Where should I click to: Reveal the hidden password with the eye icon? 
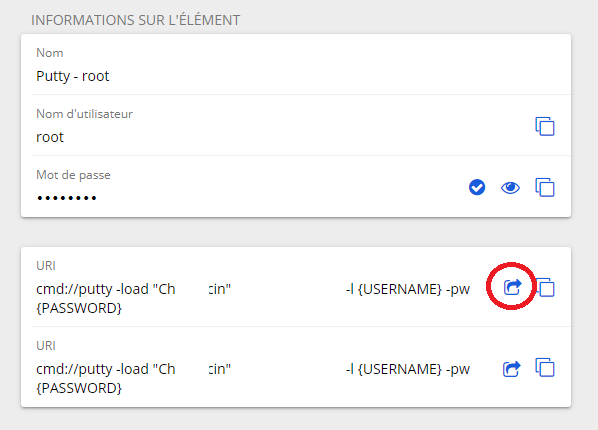click(510, 187)
